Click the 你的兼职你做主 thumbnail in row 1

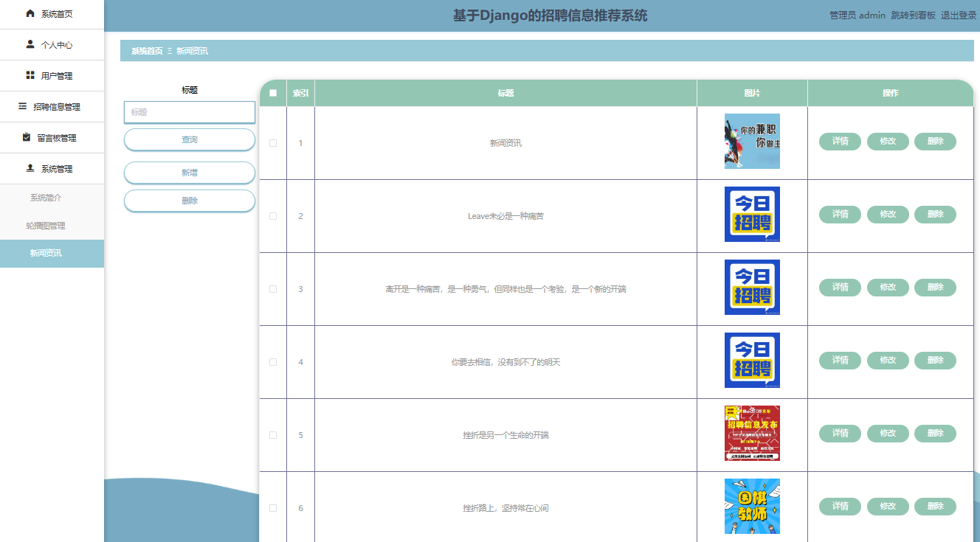coord(752,142)
